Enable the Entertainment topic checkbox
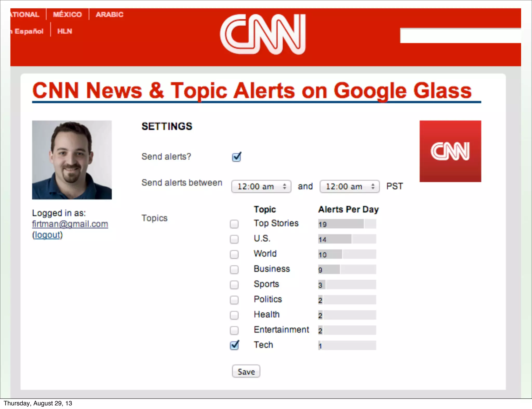 pos(234,330)
